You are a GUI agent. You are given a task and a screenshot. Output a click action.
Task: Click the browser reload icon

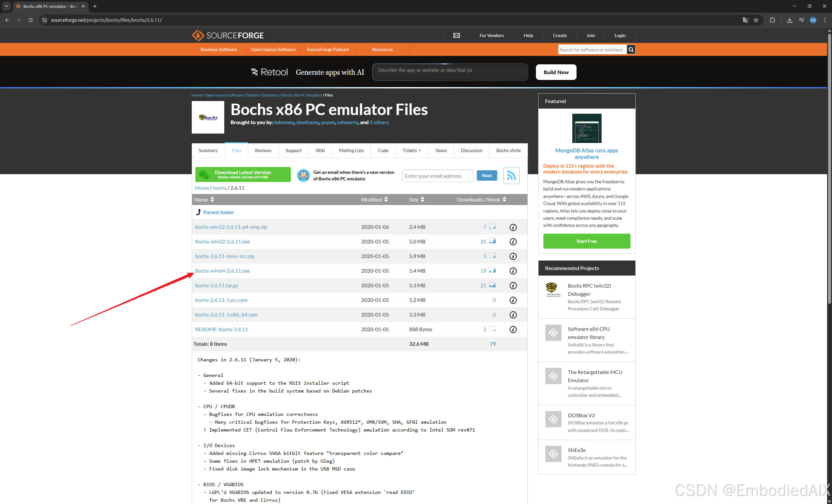click(x=31, y=20)
